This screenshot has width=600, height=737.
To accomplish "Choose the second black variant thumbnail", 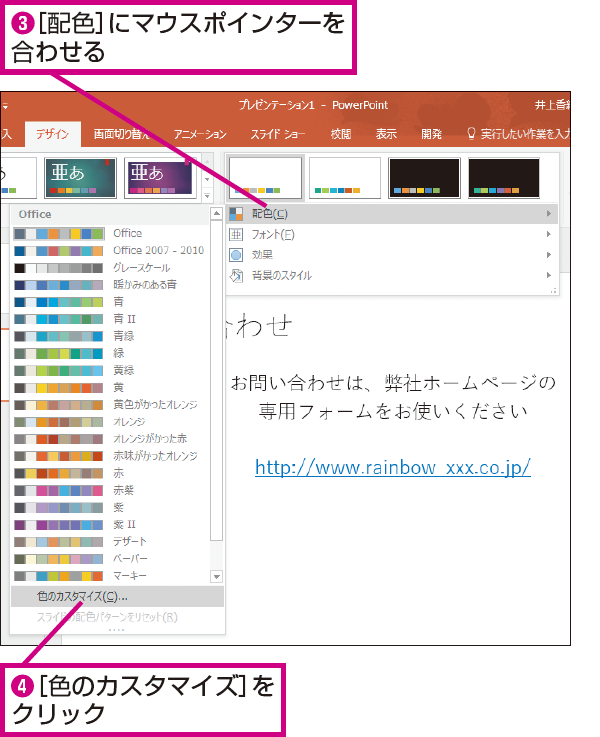I will (x=504, y=178).
